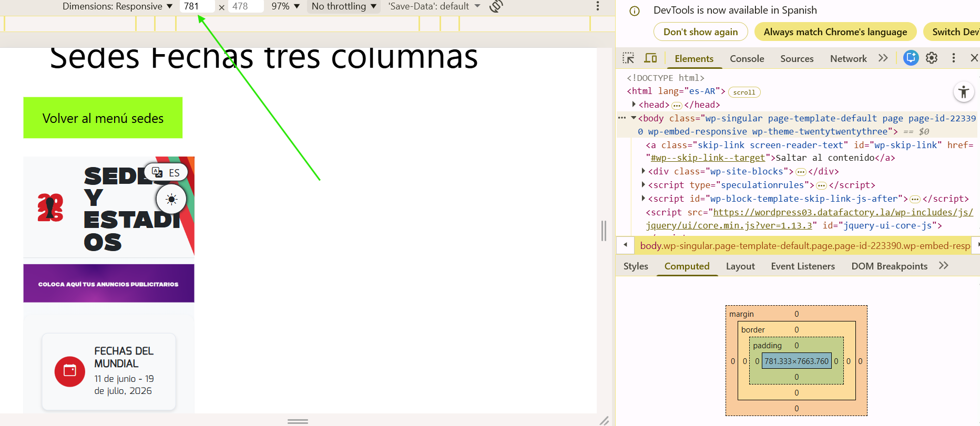Open the device toolbar more options menu

[x=597, y=6]
